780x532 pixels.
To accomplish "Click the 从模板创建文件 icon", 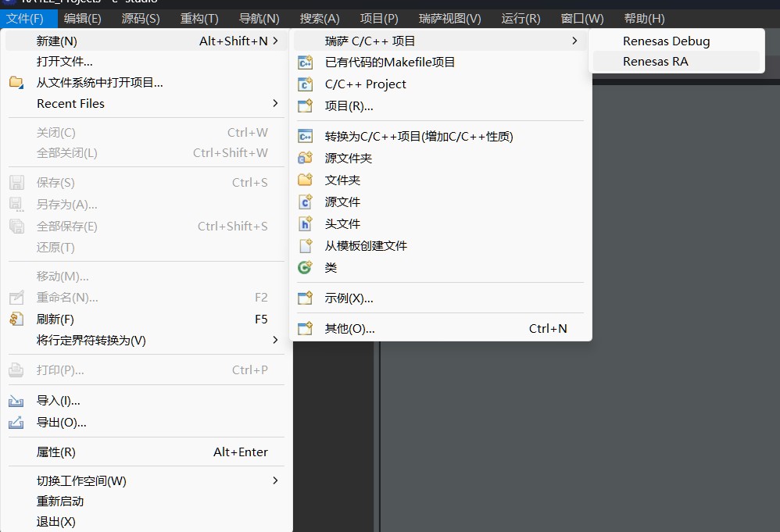I will pyautogui.click(x=306, y=245).
